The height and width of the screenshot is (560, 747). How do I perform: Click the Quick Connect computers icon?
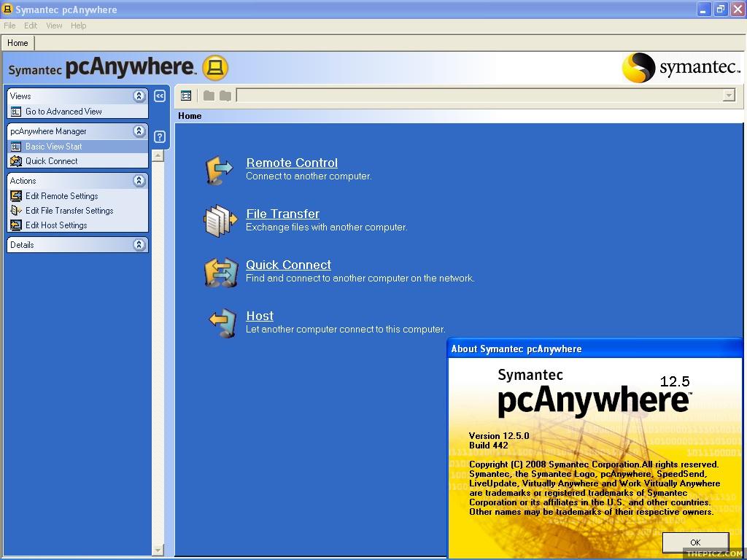[x=221, y=273]
